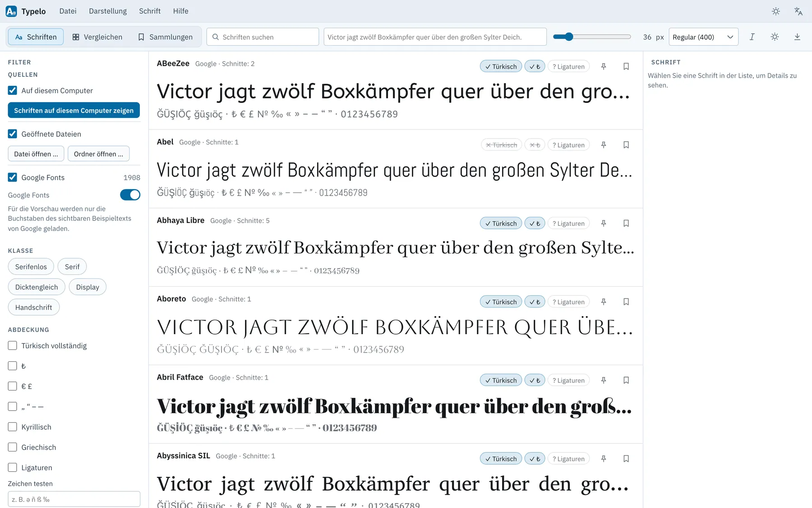
Task: Uncheck Geöffnete Dateien checkbox
Action: pyautogui.click(x=13, y=134)
